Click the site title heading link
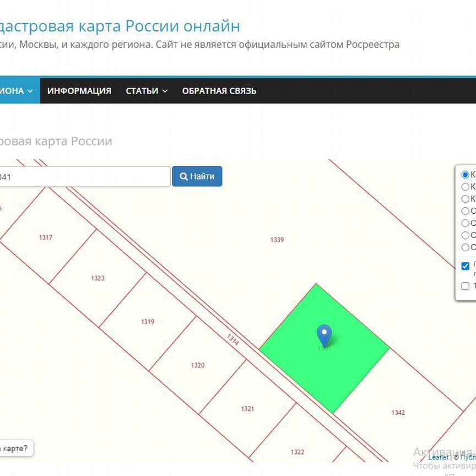This screenshot has width=476, height=476. point(118,26)
